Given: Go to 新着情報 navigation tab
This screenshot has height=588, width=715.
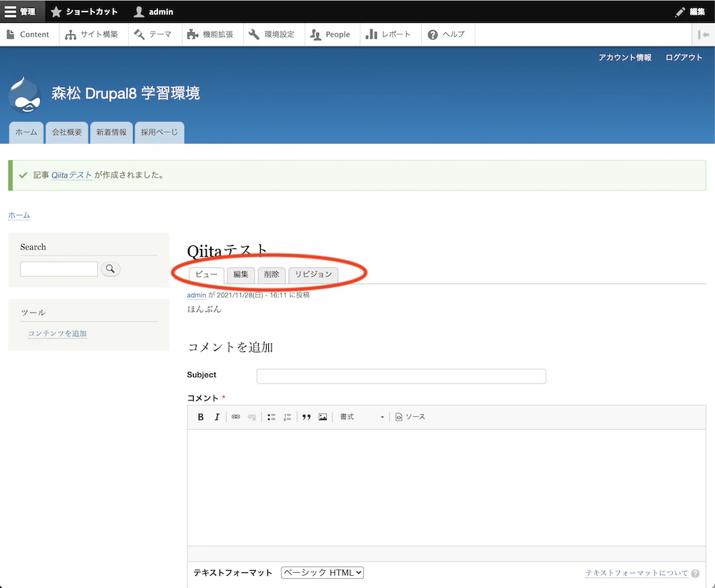Looking at the screenshot, I should 112,132.
